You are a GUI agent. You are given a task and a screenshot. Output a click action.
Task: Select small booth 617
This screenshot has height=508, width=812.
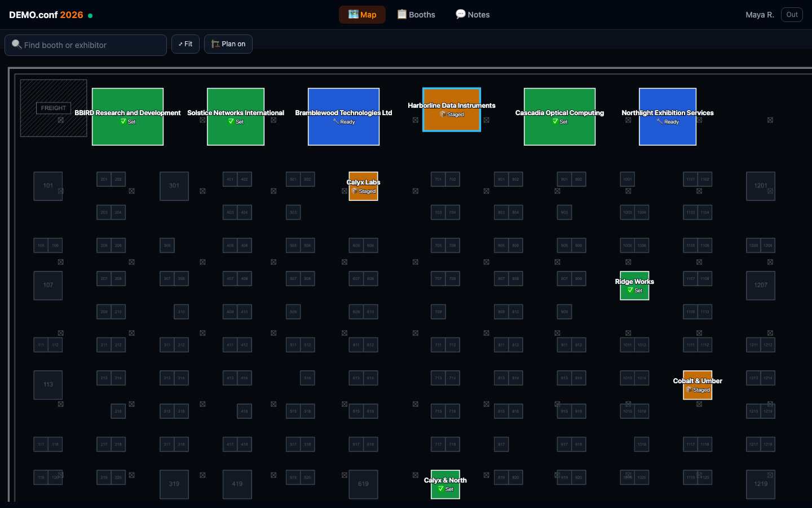click(356, 444)
